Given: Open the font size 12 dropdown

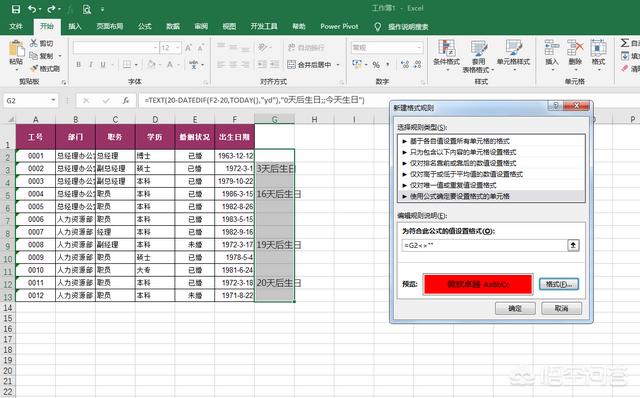Looking at the screenshot, I should (178, 48).
